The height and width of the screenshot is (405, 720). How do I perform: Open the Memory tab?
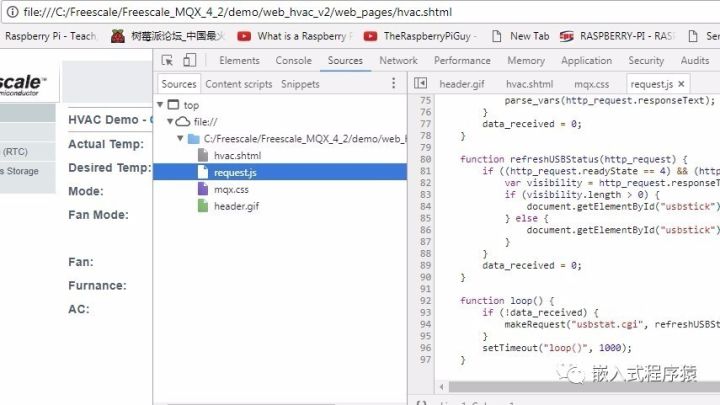pyautogui.click(x=526, y=61)
